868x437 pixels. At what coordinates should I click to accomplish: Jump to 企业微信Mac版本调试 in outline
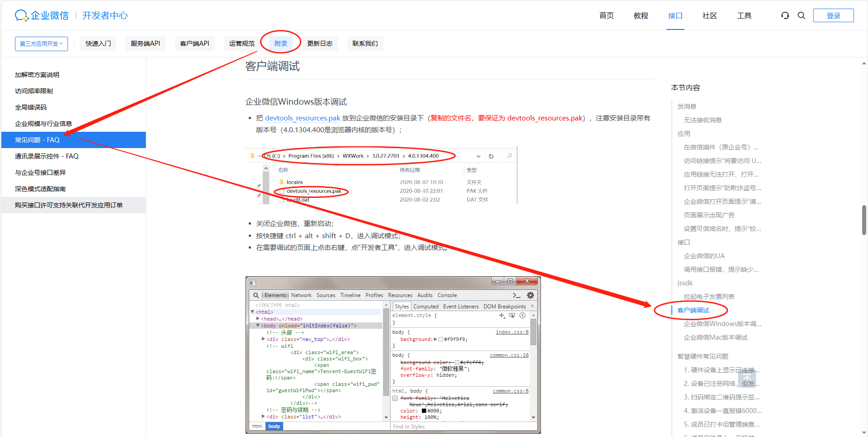716,337
